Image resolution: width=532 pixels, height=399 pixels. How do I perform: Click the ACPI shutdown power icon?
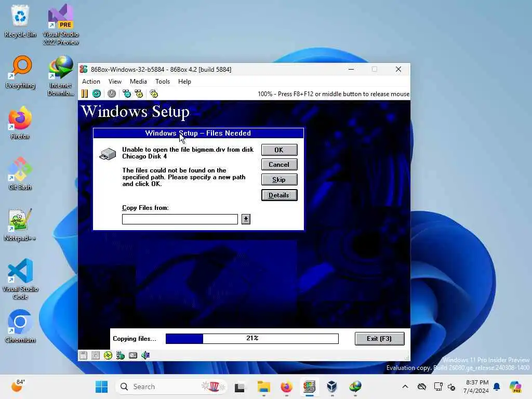click(112, 94)
